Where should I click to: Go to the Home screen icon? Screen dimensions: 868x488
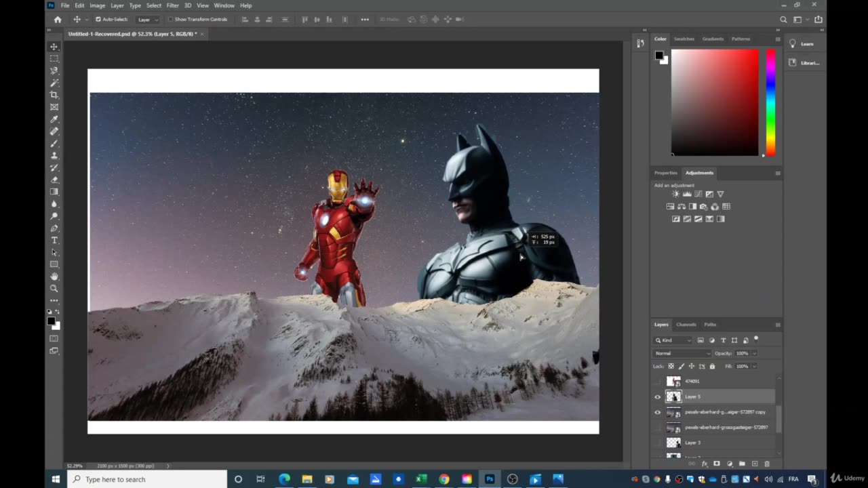tap(58, 20)
